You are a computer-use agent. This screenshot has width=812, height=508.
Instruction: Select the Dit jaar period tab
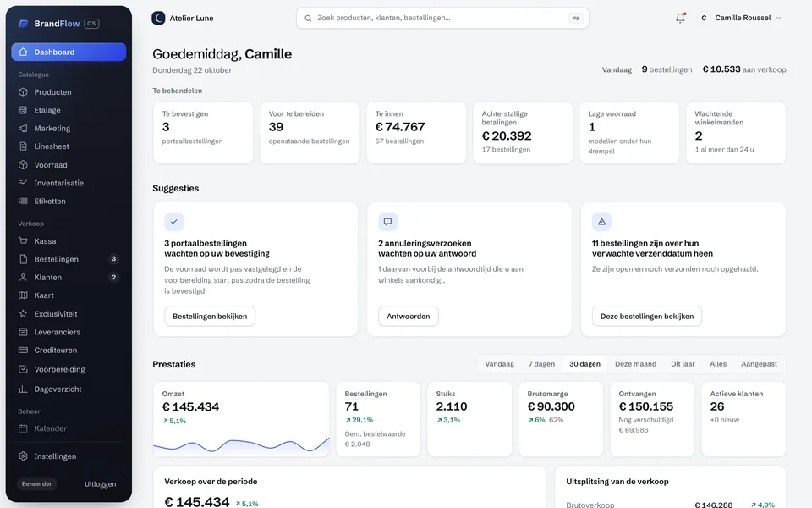683,364
